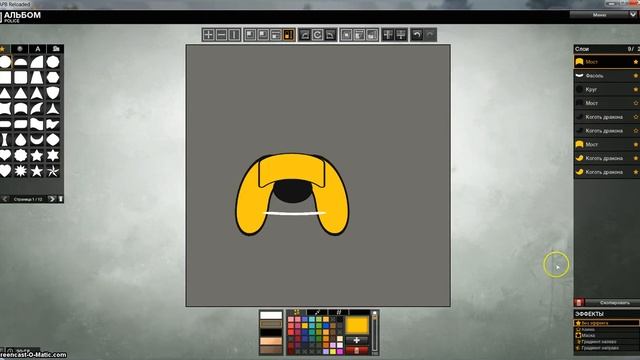Image resolution: width=640 pixels, height=360 pixels.
Task: Select the half-circle dome shape
Action: click(x=21, y=62)
